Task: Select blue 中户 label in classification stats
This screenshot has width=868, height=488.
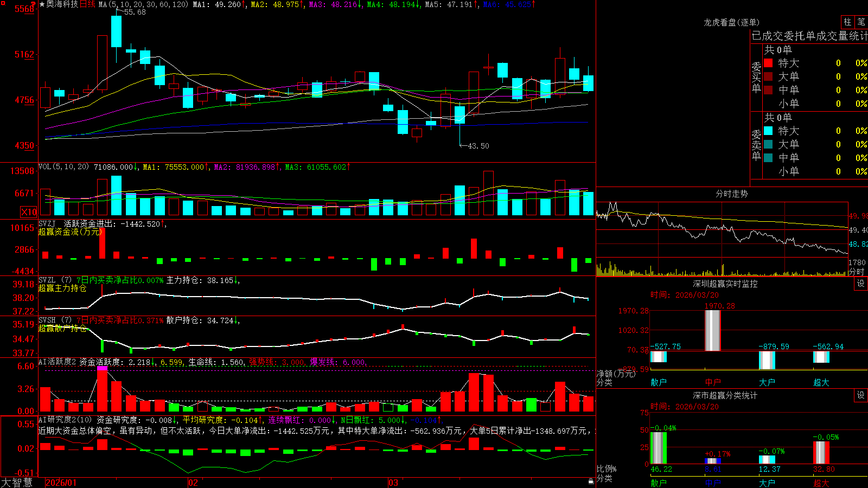Action: [713, 483]
